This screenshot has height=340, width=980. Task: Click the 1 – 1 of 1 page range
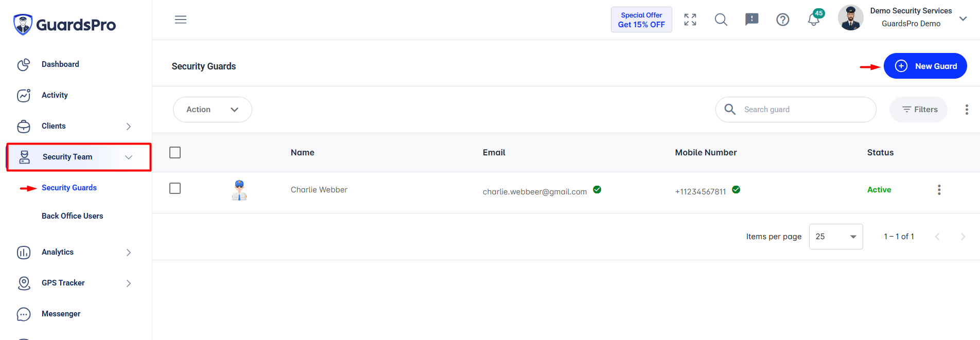point(899,237)
